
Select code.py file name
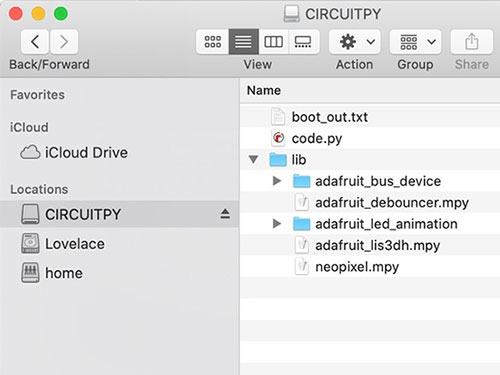coord(317,139)
